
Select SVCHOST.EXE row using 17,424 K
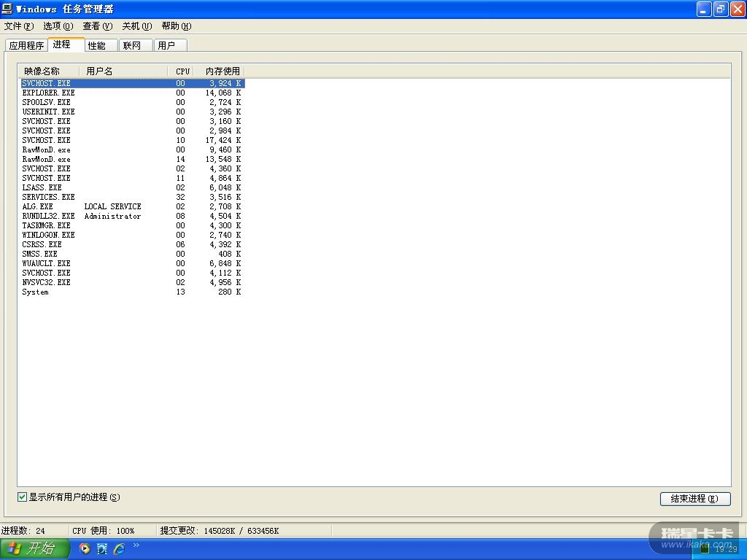(x=132, y=140)
